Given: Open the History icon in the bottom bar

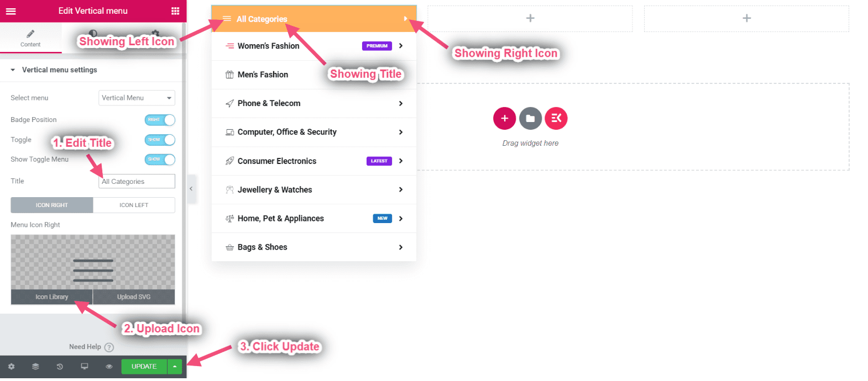Looking at the screenshot, I should (60, 367).
